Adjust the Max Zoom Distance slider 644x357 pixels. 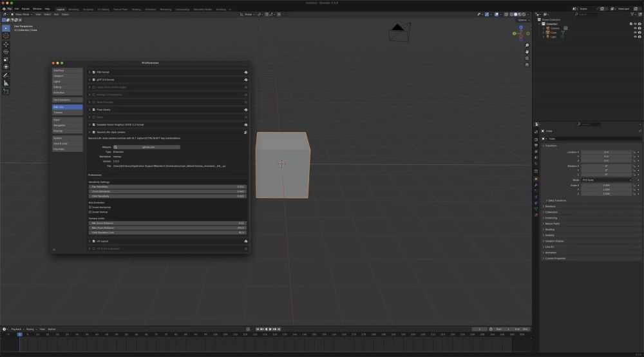167,228
